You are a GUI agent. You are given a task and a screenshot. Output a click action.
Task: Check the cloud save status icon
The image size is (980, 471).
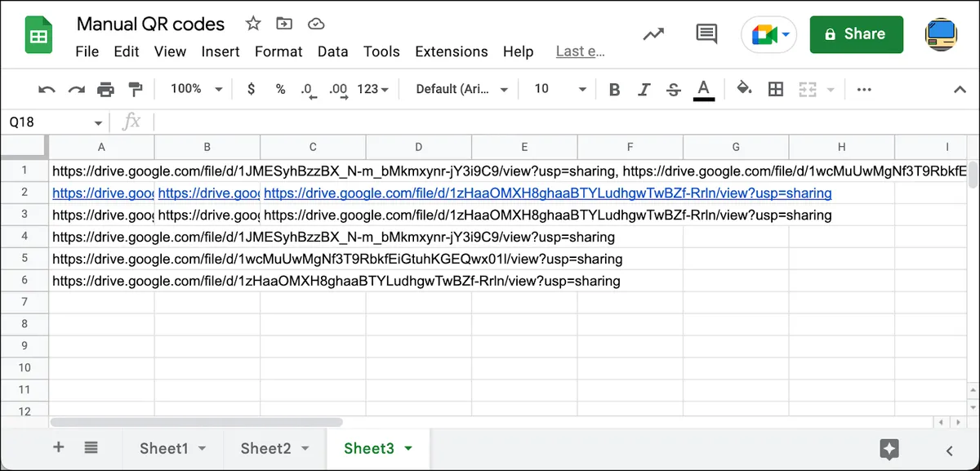pos(315,23)
